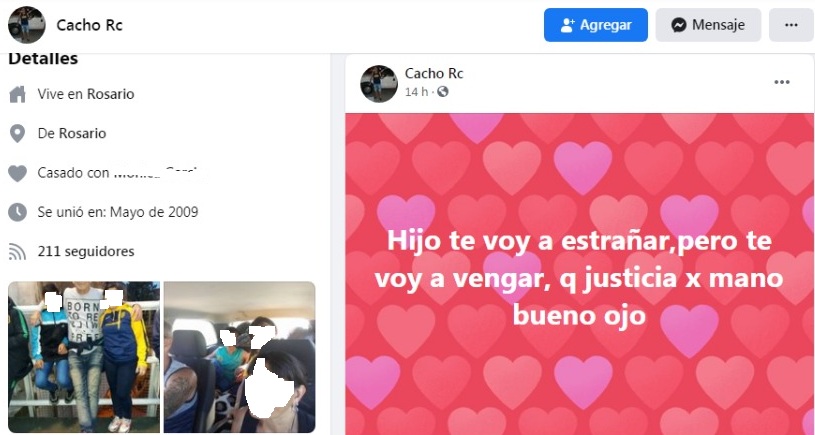
Task: Click the location pin icon beside De Rosario
Action: pos(17,134)
